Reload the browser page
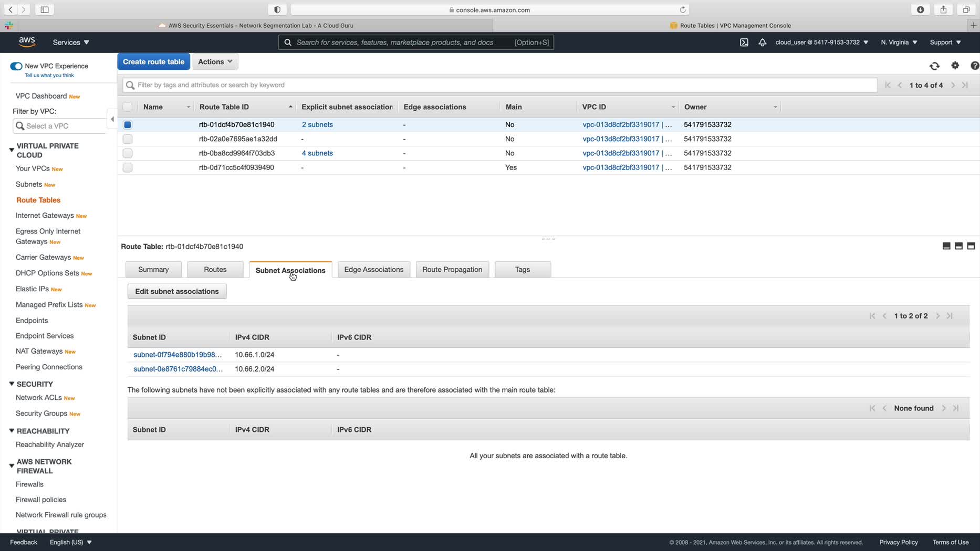Screen dimensions: 980x551 [x=683, y=9]
